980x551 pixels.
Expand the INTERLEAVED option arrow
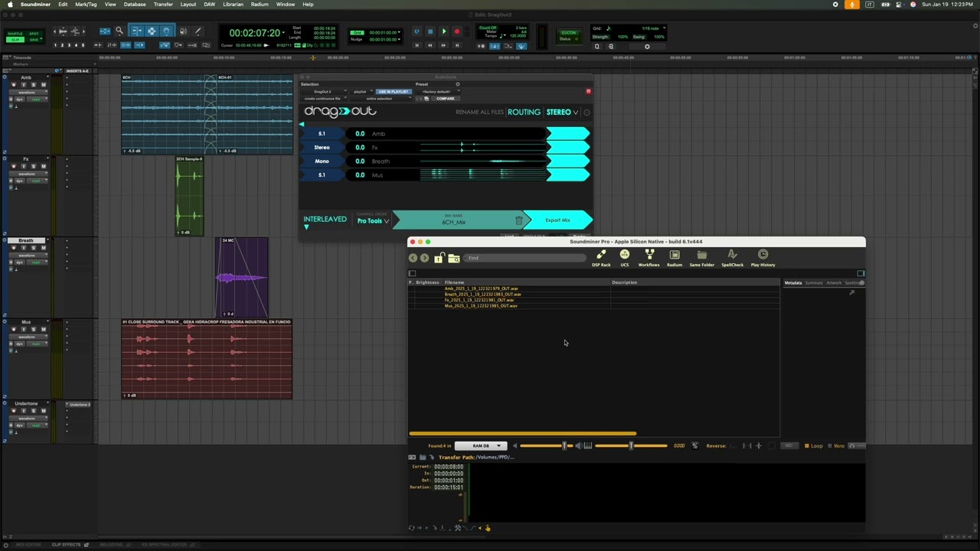(x=306, y=227)
